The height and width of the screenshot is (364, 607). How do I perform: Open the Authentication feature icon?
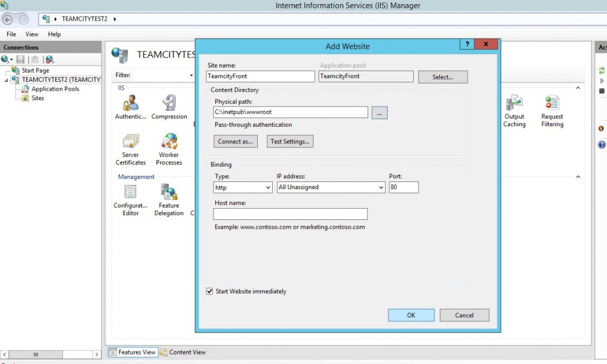[x=130, y=107]
